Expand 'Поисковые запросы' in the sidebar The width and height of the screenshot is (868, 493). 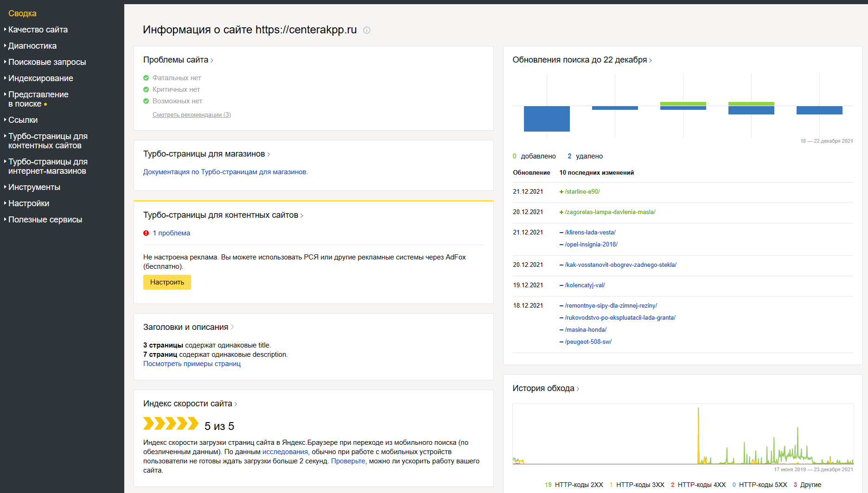[x=47, y=62]
